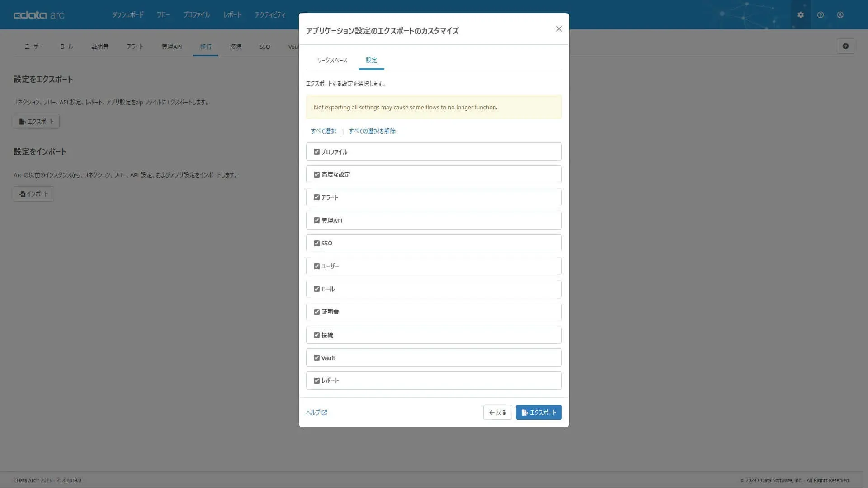Click the blue エクスポート button in dialog
This screenshot has height=488, width=868.
(x=538, y=413)
